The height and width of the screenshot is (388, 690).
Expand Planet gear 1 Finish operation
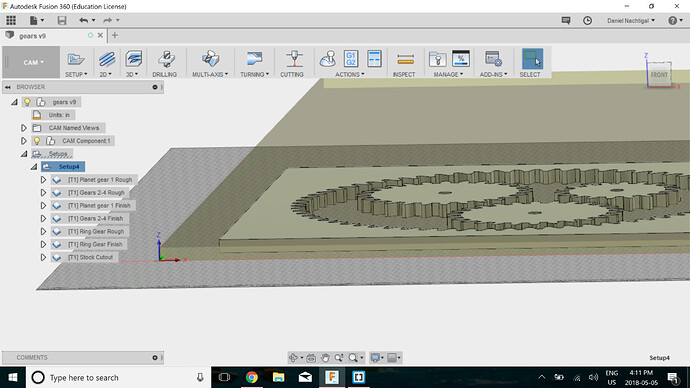43,205
